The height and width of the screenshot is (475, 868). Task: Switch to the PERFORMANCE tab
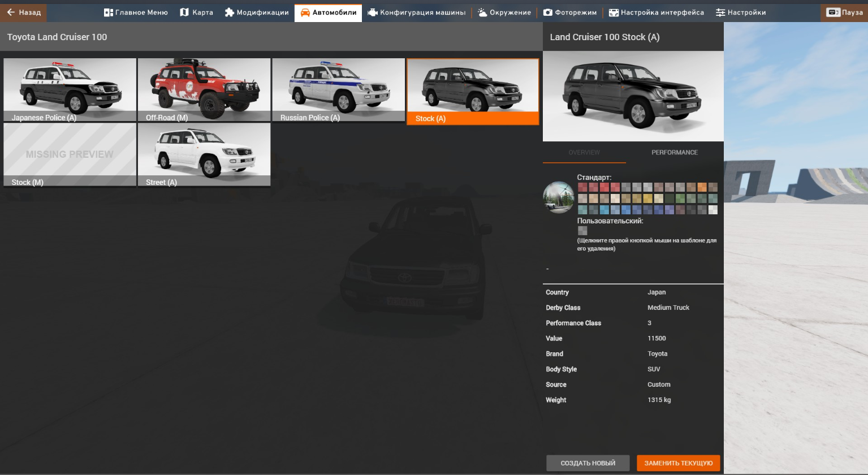[675, 152]
